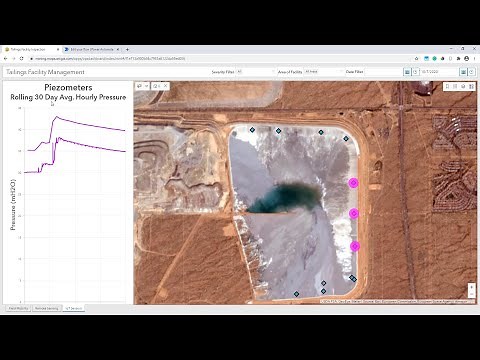
Task: Open the start date time picker clock
Action: click(x=415, y=72)
